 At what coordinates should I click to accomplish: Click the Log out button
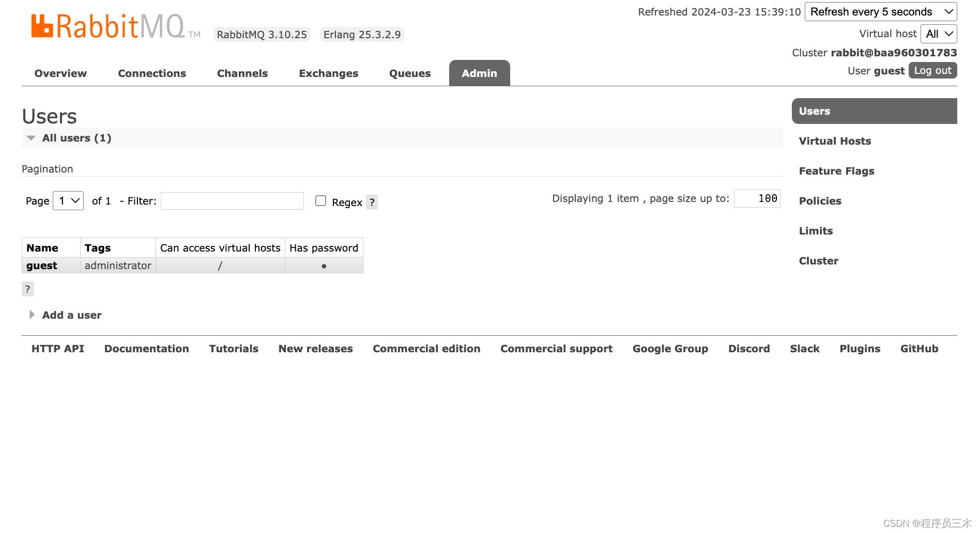pyautogui.click(x=932, y=70)
